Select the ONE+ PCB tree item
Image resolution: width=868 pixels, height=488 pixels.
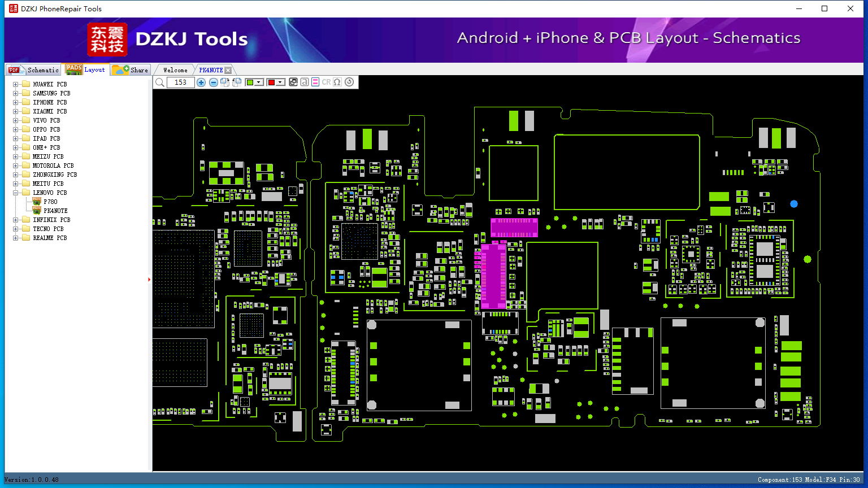46,147
